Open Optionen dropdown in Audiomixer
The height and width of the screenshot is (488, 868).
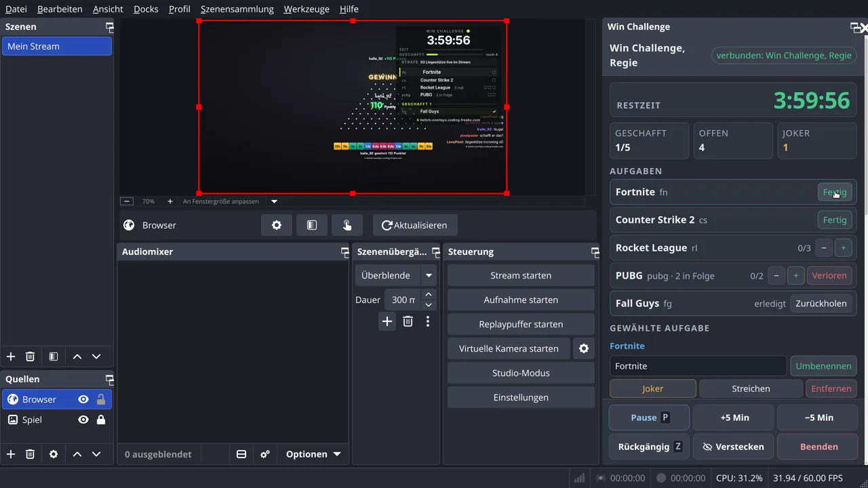pos(313,454)
